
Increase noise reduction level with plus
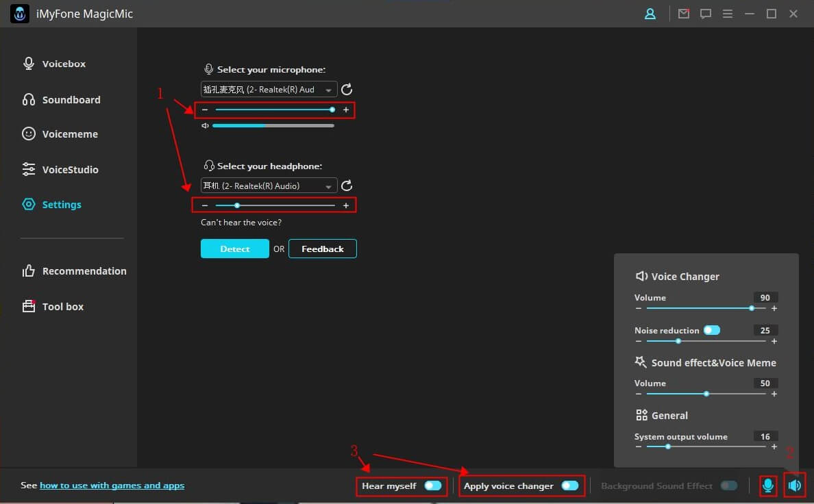coord(774,341)
